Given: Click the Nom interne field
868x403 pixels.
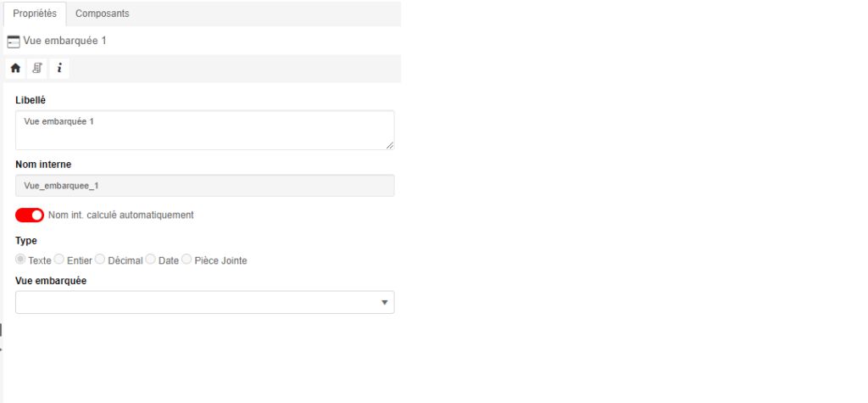Looking at the screenshot, I should pyautogui.click(x=204, y=185).
